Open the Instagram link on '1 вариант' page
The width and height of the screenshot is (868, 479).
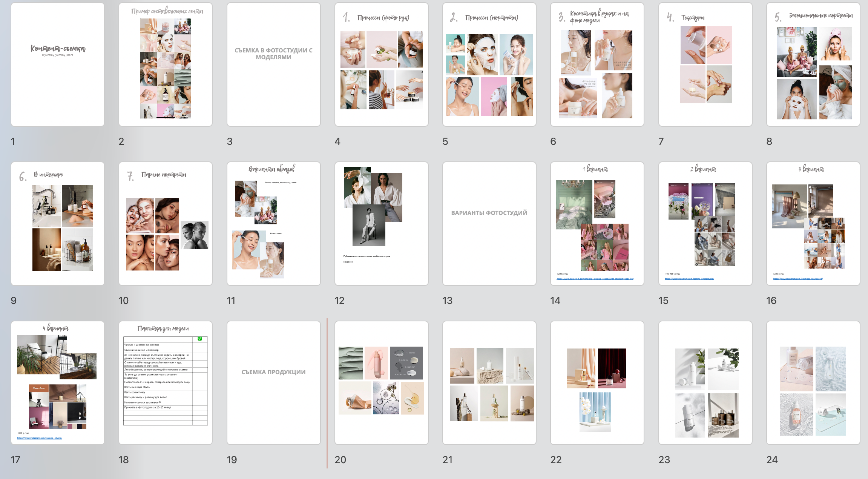[595, 279]
